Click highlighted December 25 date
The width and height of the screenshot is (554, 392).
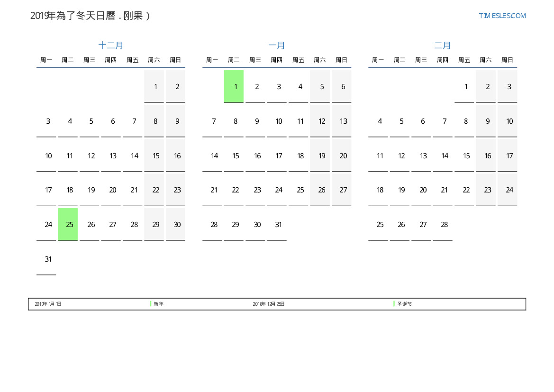68,224
